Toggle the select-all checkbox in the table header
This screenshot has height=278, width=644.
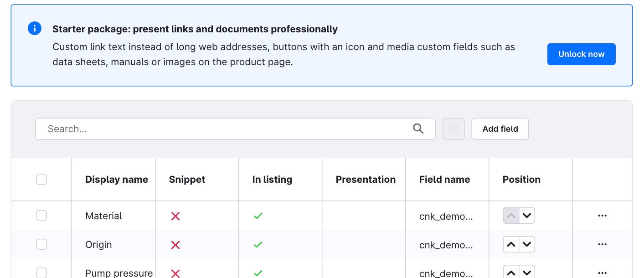pyautogui.click(x=41, y=180)
